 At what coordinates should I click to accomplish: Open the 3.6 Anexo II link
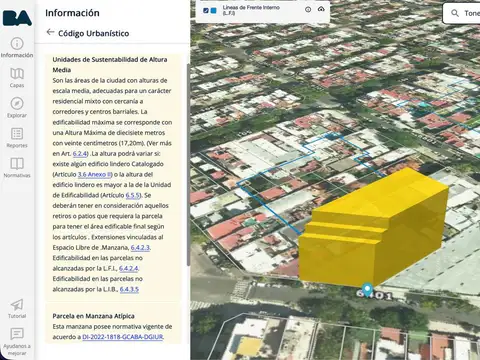94,174
